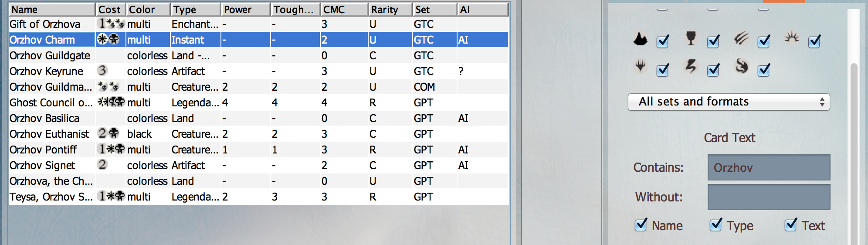Click the Name column header

pyautogui.click(x=51, y=10)
